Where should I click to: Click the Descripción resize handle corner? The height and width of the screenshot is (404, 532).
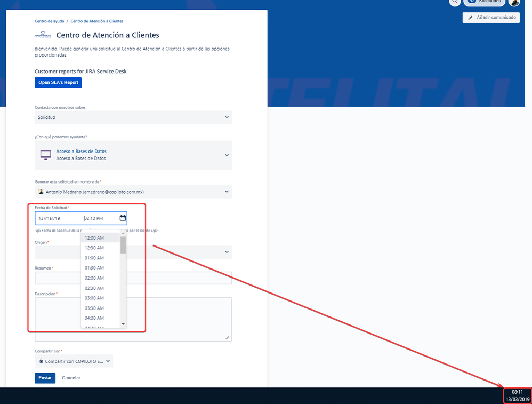click(x=228, y=337)
